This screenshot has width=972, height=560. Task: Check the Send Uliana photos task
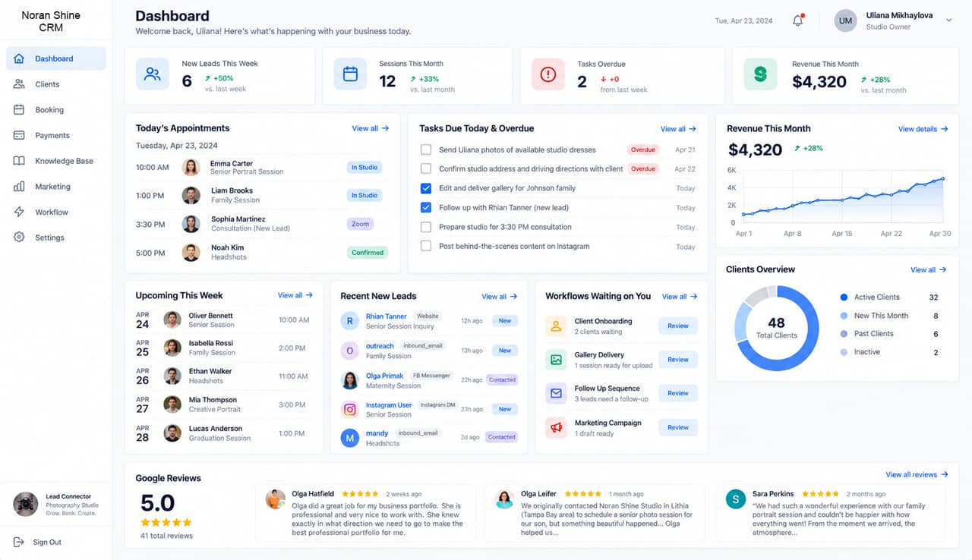coord(426,149)
